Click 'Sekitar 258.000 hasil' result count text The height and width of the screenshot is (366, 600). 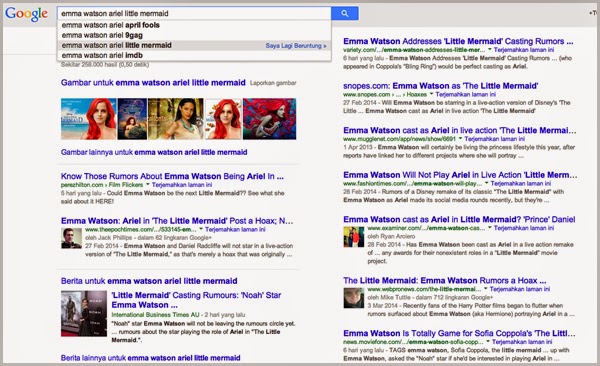(x=104, y=65)
